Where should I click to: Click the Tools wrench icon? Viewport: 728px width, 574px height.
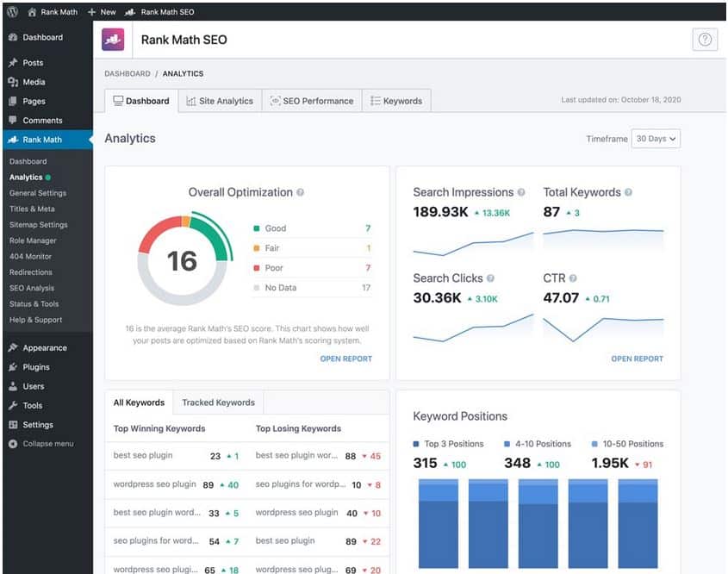[x=13, y=405]
